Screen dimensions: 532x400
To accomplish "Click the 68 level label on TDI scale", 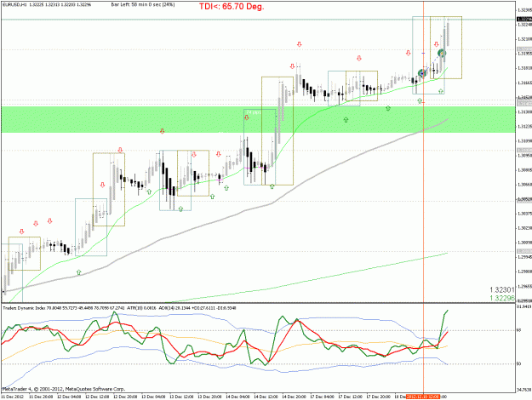I will tap(518, 330).
